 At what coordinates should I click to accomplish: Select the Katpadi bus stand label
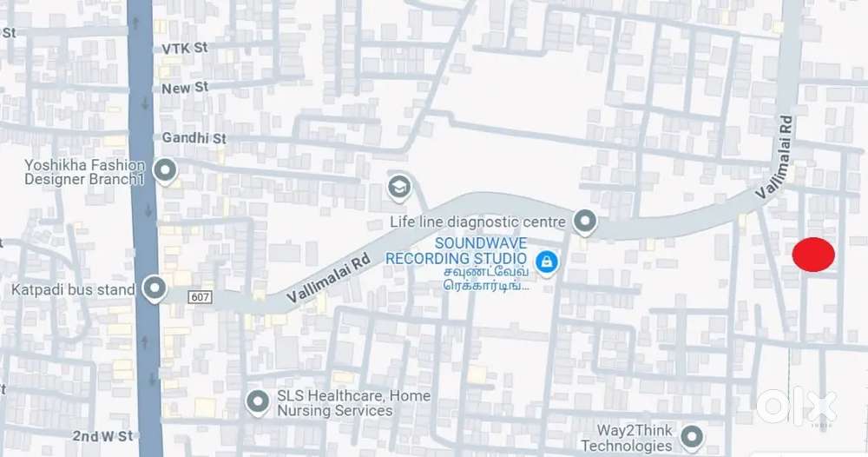pos(73,289)
